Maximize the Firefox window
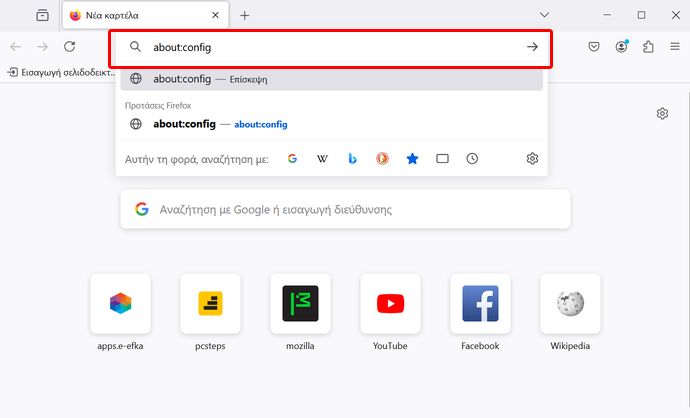This screenshot has width=690, height=418. 642,15
